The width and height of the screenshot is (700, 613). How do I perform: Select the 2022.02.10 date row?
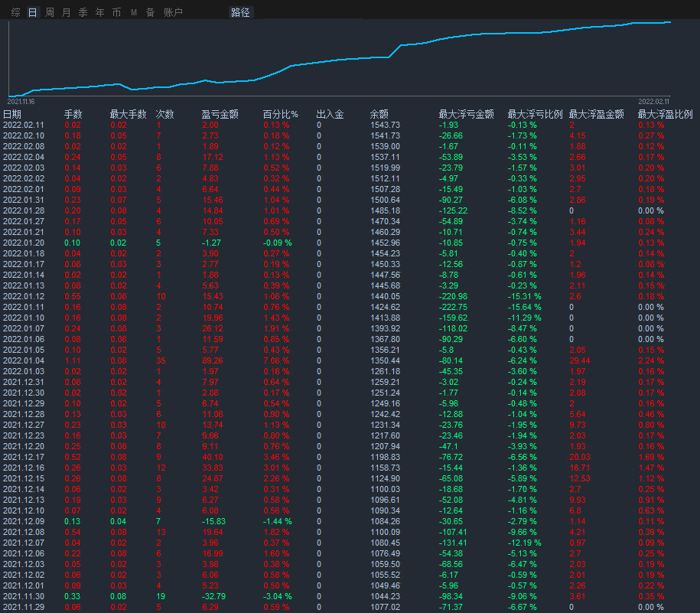[24, 135]
